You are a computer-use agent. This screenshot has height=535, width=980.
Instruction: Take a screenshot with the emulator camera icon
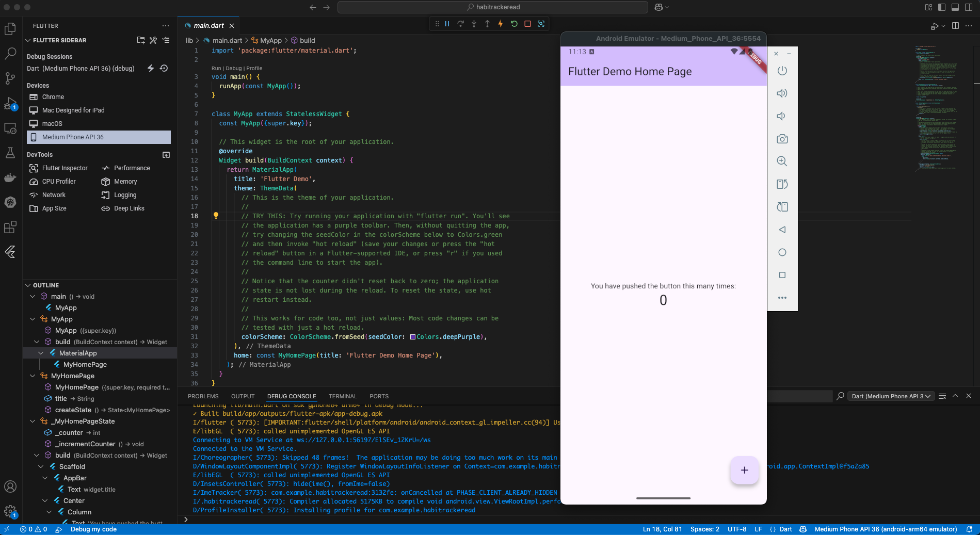coord(782,139)
